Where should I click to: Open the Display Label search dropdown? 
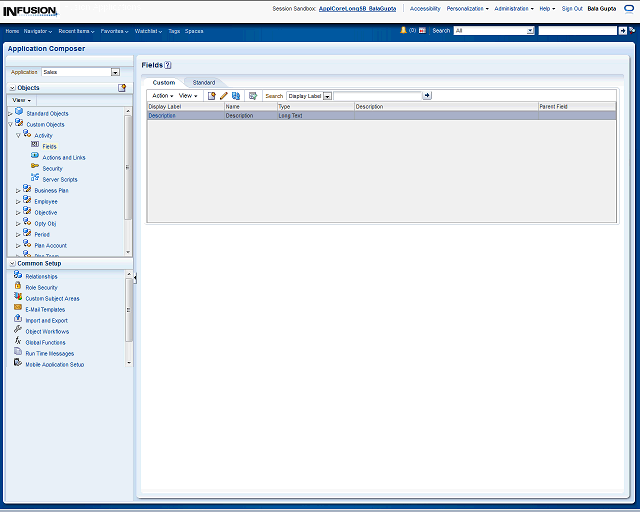tap(327, 96)
